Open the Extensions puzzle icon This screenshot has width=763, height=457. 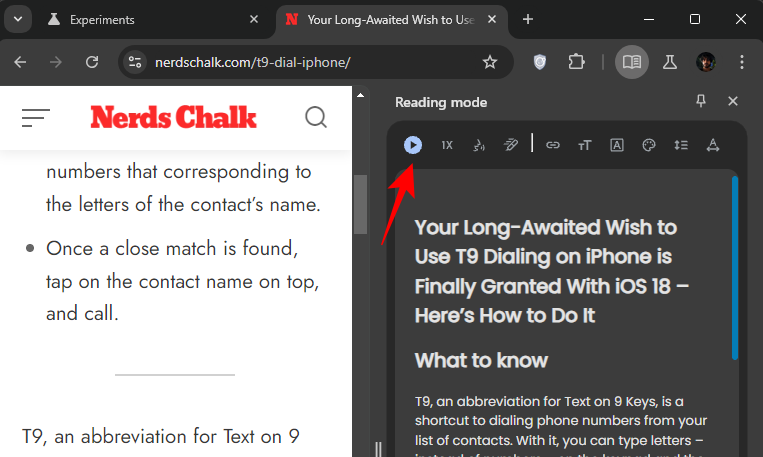pos(576,62)
